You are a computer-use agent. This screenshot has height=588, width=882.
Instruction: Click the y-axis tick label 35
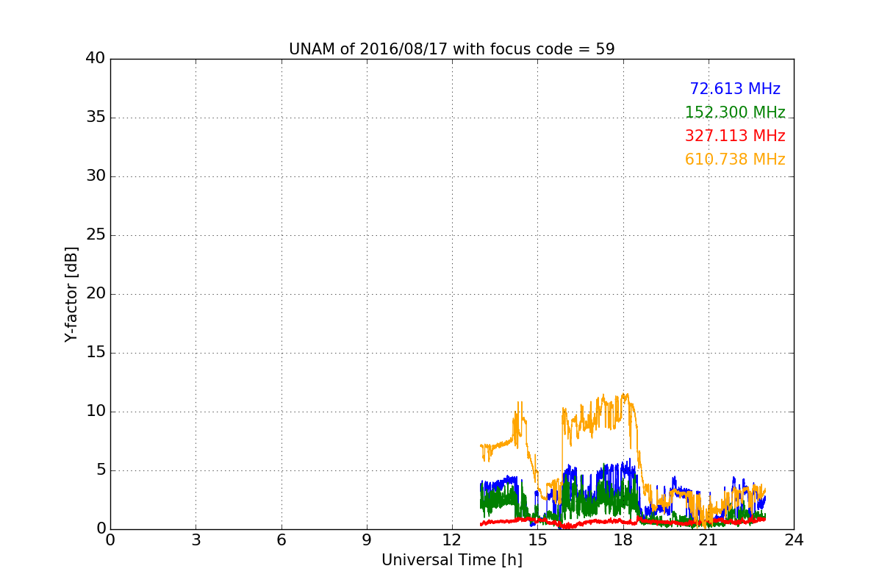(96, 118)
